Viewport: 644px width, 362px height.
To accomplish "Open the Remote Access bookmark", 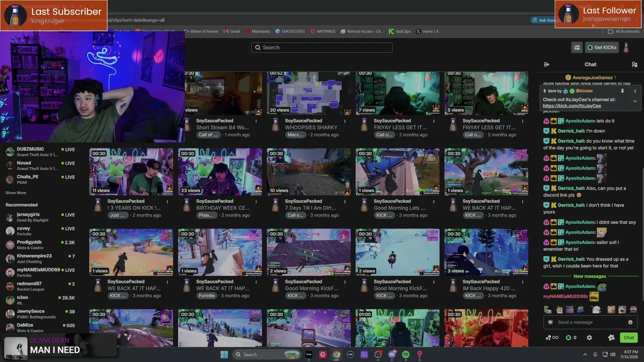I will [362, 31].
